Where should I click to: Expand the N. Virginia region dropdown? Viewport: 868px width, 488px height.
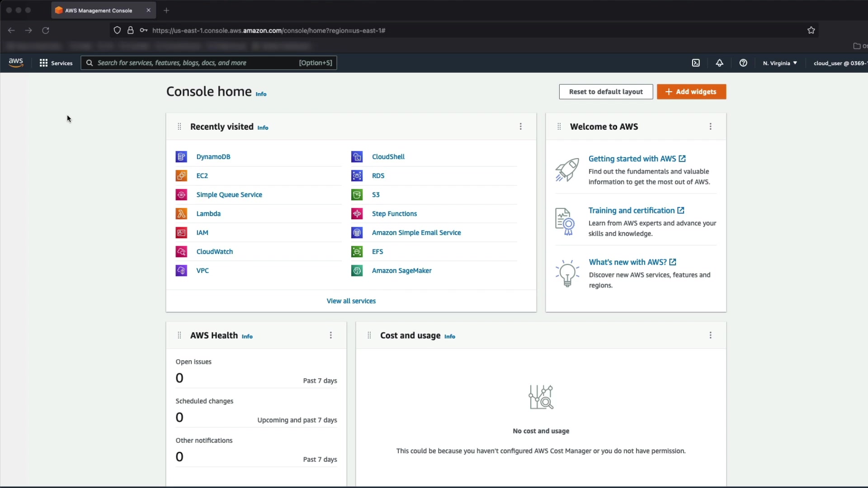pyautogui.click(x=780, y=63)
